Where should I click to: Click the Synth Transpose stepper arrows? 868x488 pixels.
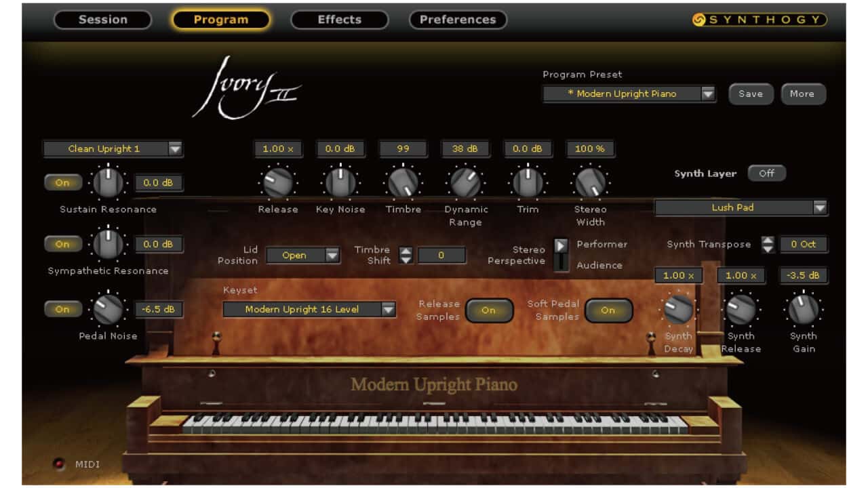click(768, 245)
